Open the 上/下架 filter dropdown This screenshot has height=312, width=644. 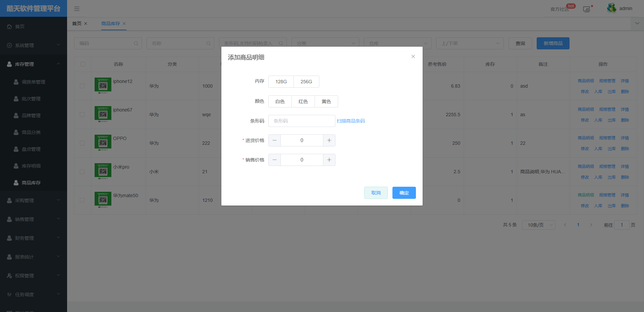pos(470,43)
